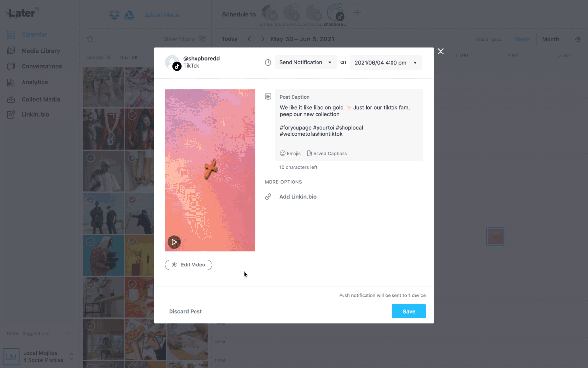Select checkmark on yellow room photo
This screenshot has height=368, width=588.
click(132, 242)
